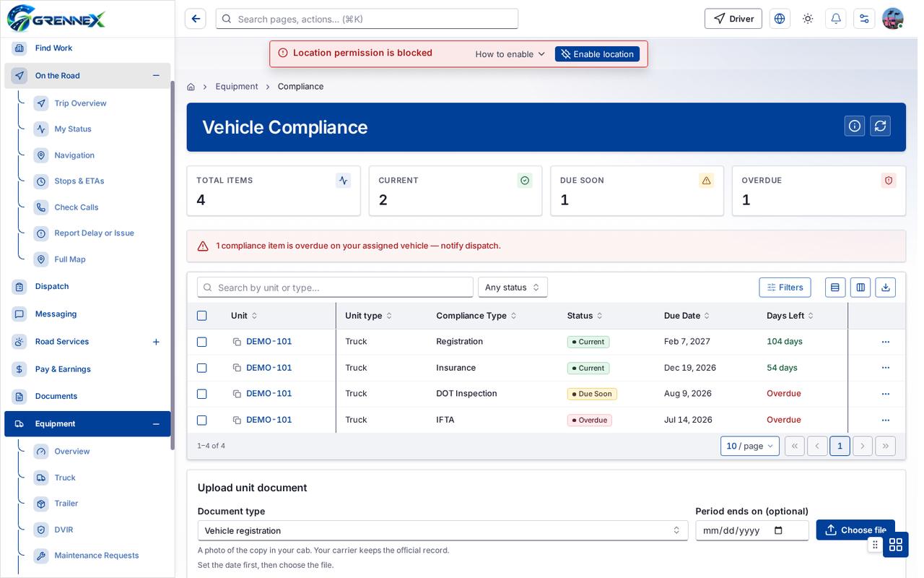Open Pay & Earnings in sidebar
The image size is (924, 578).
point(63,369)
